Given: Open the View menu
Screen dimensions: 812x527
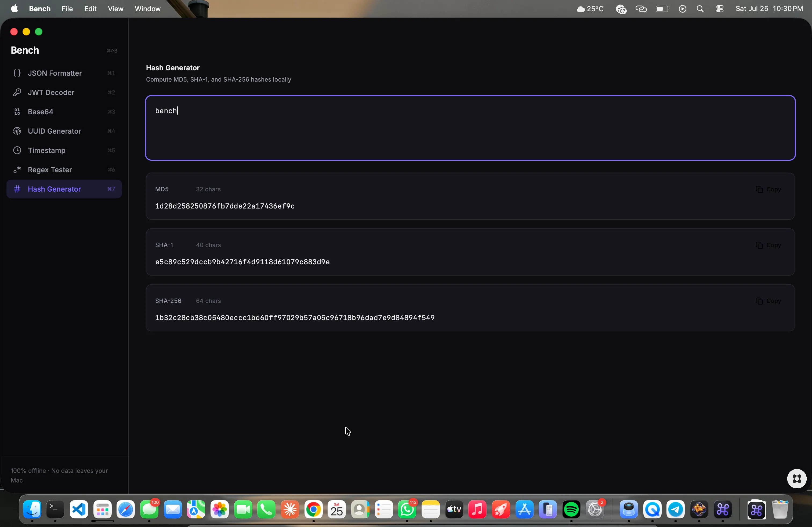Looking at the screenshot, I should coord(115,9).
